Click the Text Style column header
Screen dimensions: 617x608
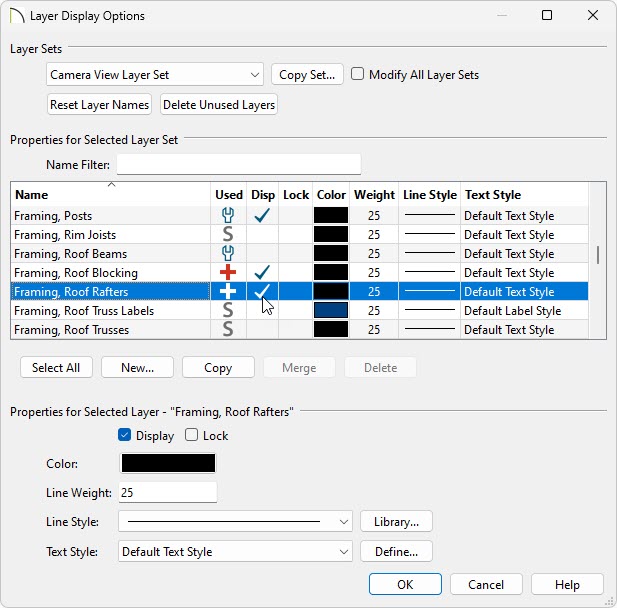525,194
